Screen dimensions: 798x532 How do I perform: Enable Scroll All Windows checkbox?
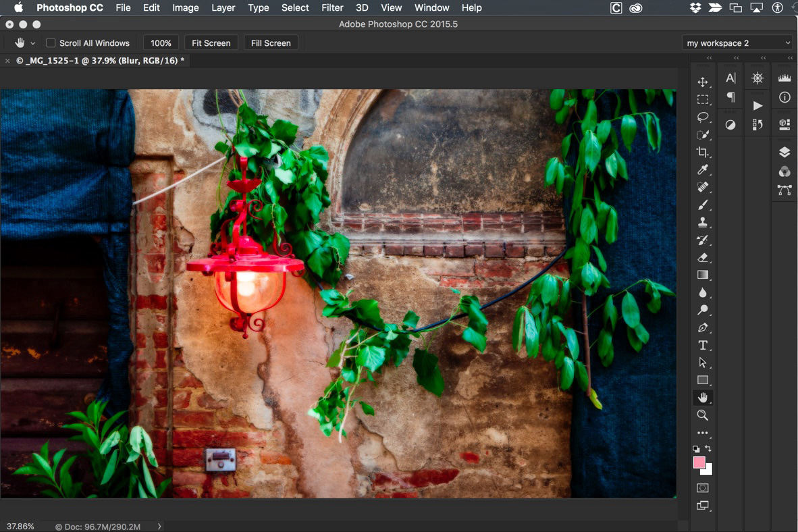[51, 43]
